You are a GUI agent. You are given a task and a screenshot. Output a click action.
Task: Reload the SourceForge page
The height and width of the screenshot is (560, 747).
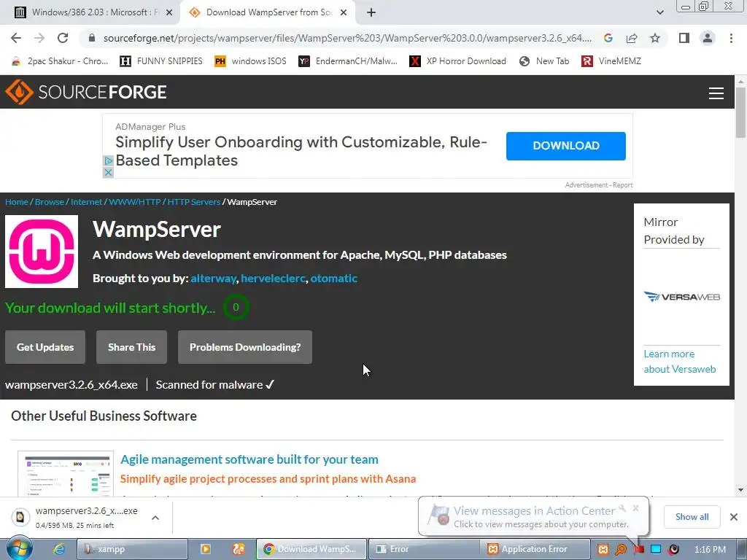point(63,38)
